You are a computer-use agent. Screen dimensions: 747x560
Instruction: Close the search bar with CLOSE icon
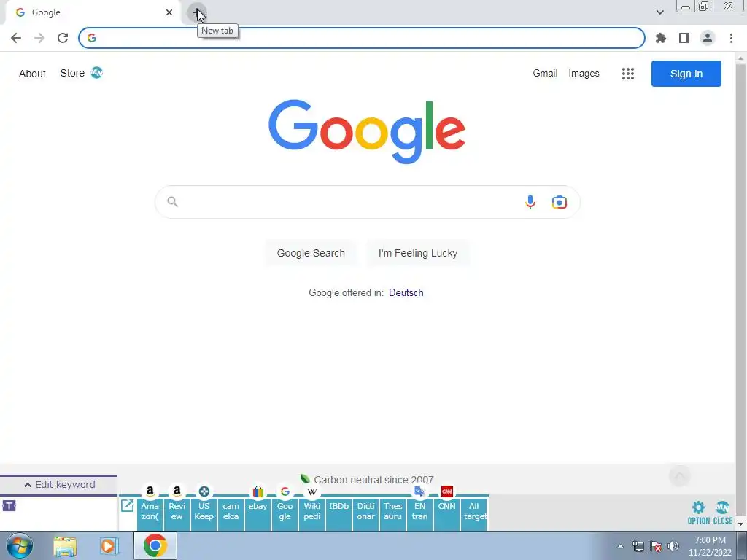pyautogui.click(x=723, y=513)
